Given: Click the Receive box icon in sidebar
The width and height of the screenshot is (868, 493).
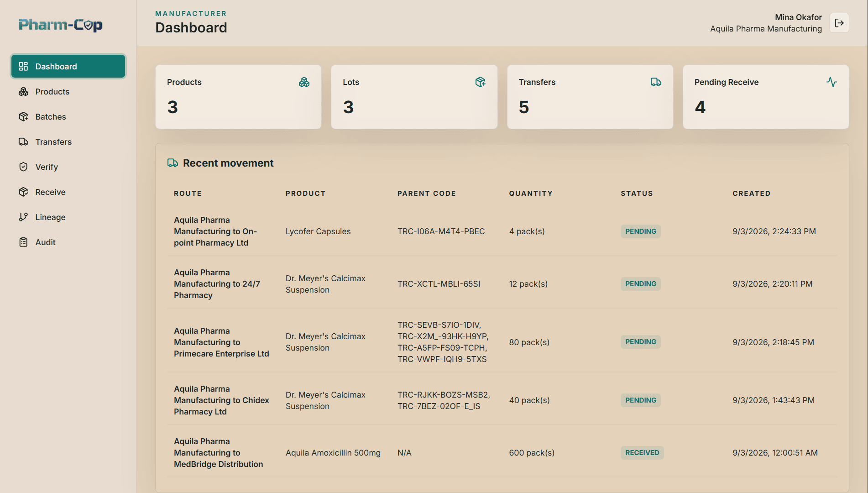Looking at the screenshot, I should click(x=23, y=192).
